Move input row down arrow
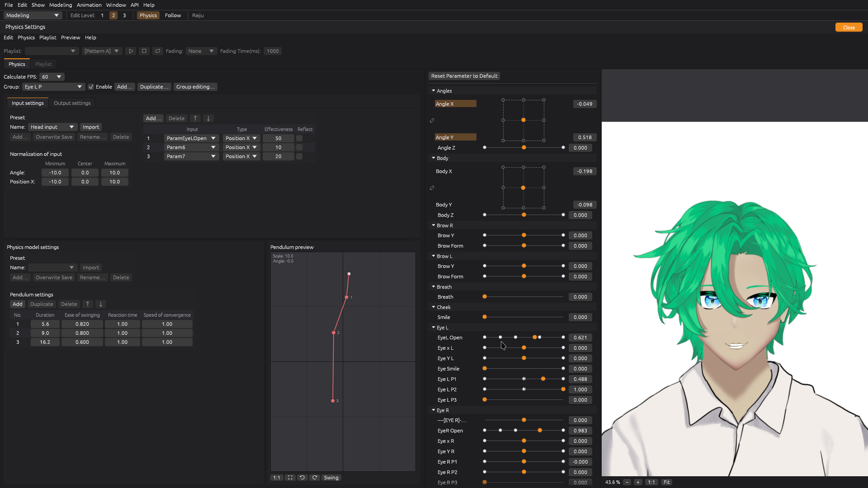 coord(208,118)
